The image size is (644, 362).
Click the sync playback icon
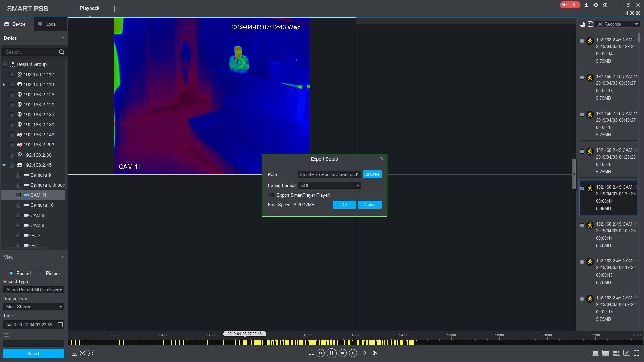(x=311, y=353)
